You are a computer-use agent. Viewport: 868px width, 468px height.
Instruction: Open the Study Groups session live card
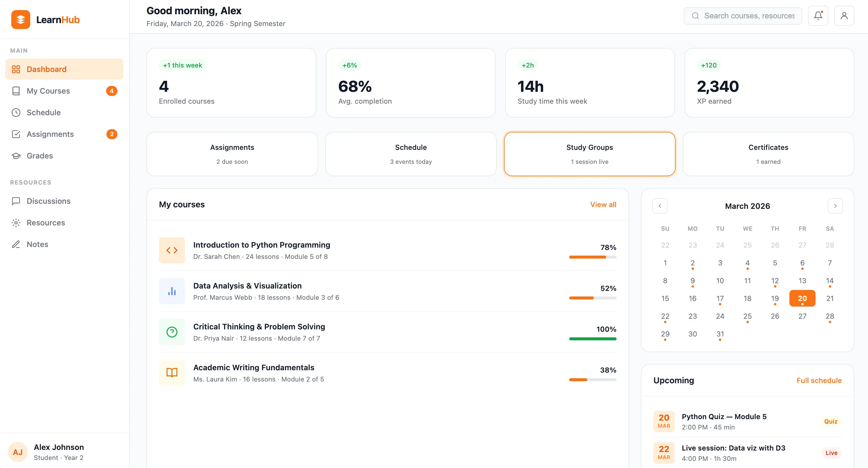click(590, 154)
